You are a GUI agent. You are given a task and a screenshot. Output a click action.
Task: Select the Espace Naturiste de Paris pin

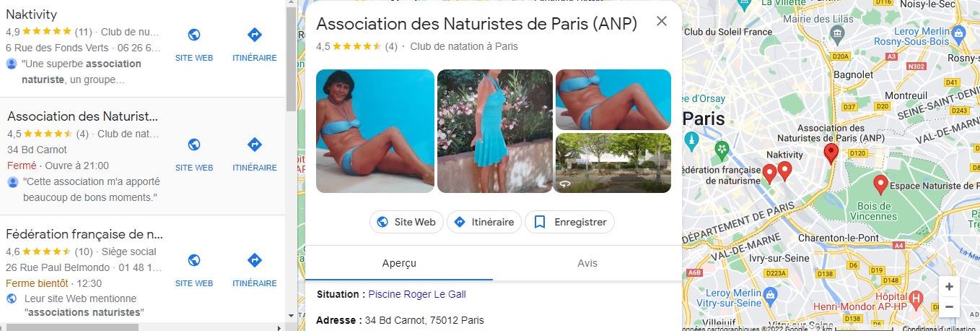(880, 184)
